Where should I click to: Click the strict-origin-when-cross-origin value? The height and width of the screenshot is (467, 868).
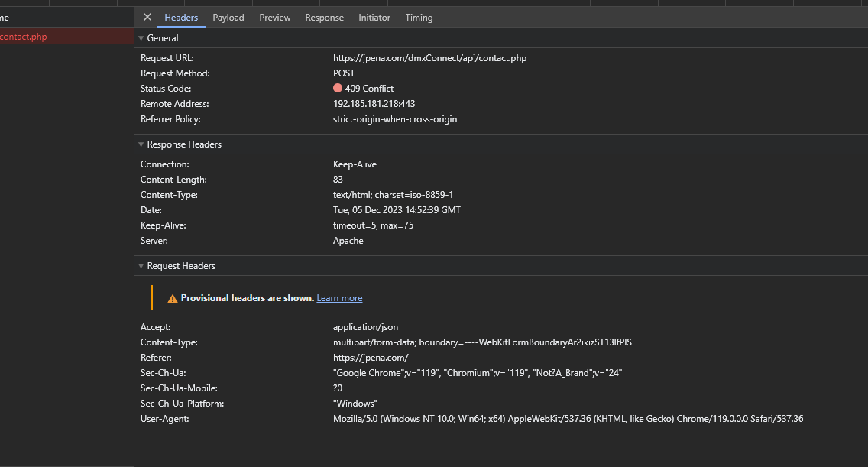point(395,119)
